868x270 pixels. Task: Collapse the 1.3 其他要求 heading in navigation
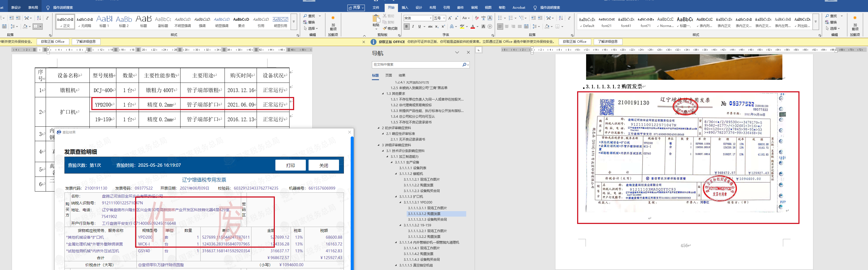[x=383, y=94]
